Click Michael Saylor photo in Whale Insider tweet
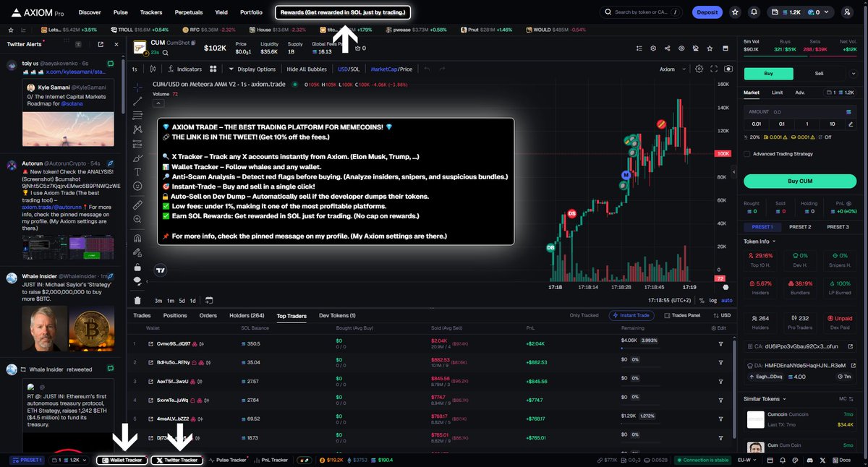The height and width of the screenshot is (467, 868). [x=44, y=330]
